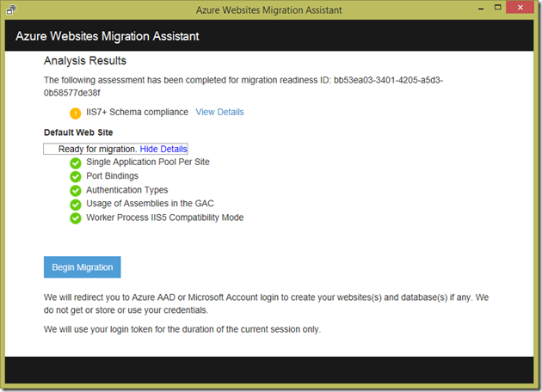
Task: Open View Details for IIS7+ Schema compliance
Action: [219, 112]
